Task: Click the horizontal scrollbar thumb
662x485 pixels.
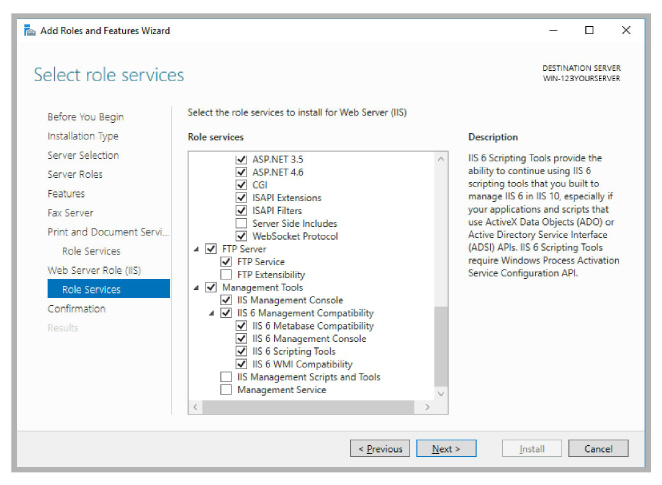Action: pyautogui.click(x=308, y=407)
